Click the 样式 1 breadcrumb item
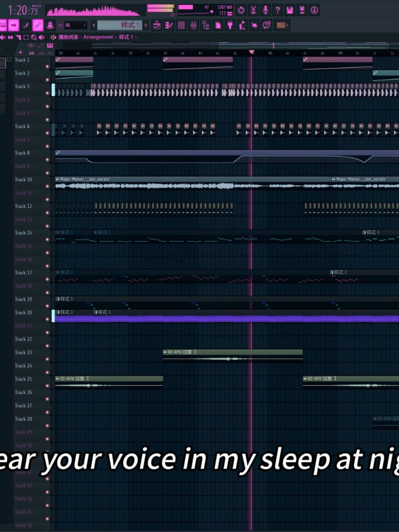Screen dimensions: 399x532 click(x=126, y=37)
